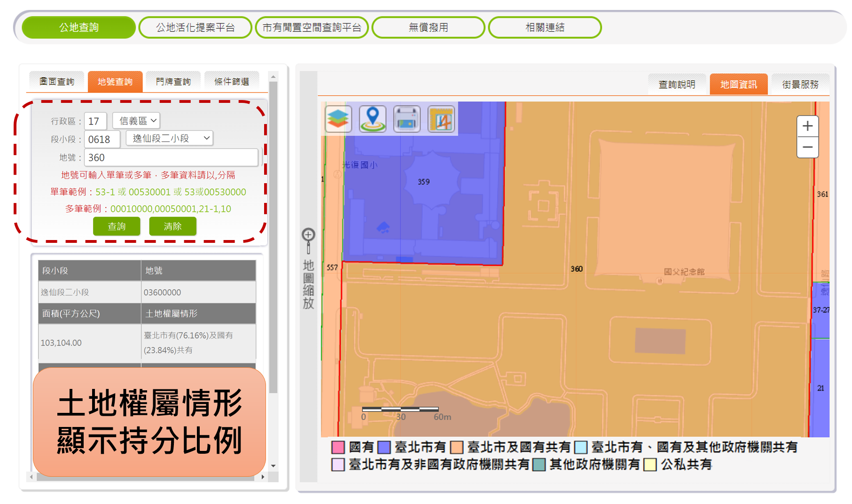Click the 臺北市有 blue legend swatch

384,447
